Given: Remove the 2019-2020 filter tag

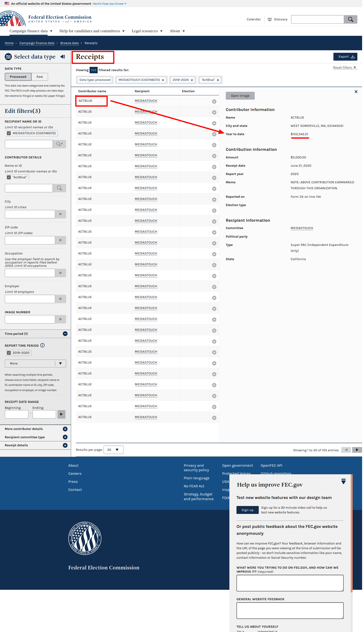Looking at the screenshot, I should (x=192, y=80).
